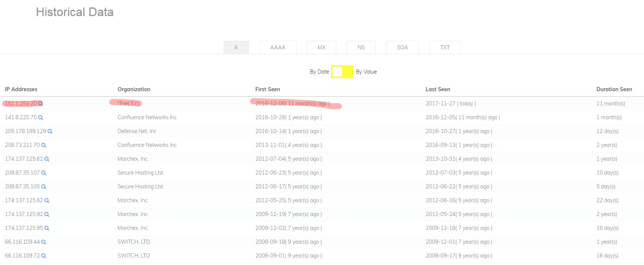Screen dimensions: 644x265
Task: Select the TXT records tab
Action: [x=445, y=47]
